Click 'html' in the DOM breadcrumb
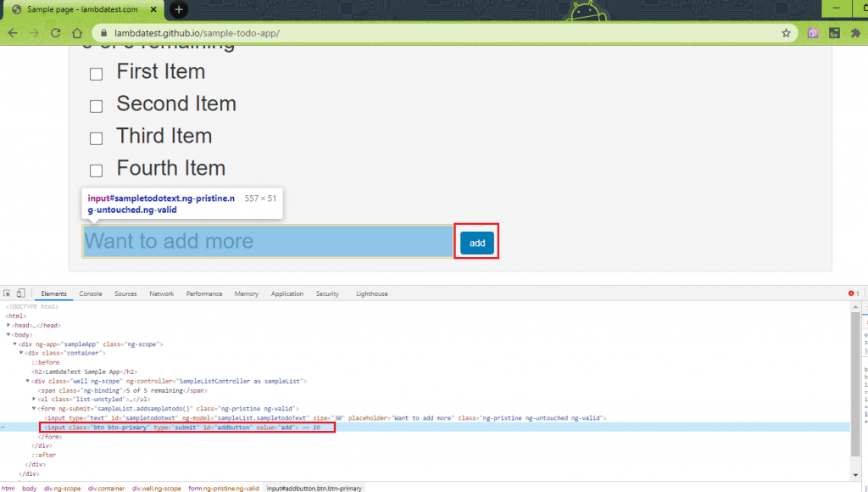 [8, 488]
